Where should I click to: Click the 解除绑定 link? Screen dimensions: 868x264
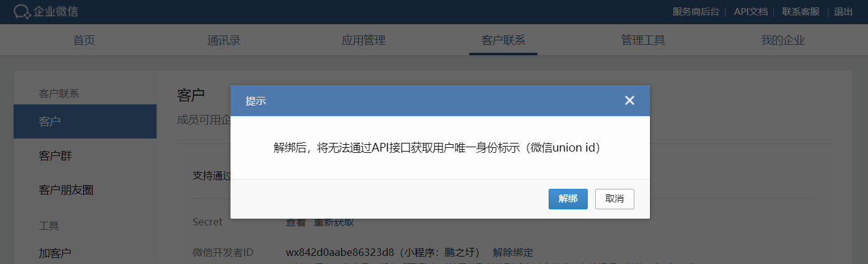coord(513,252)
